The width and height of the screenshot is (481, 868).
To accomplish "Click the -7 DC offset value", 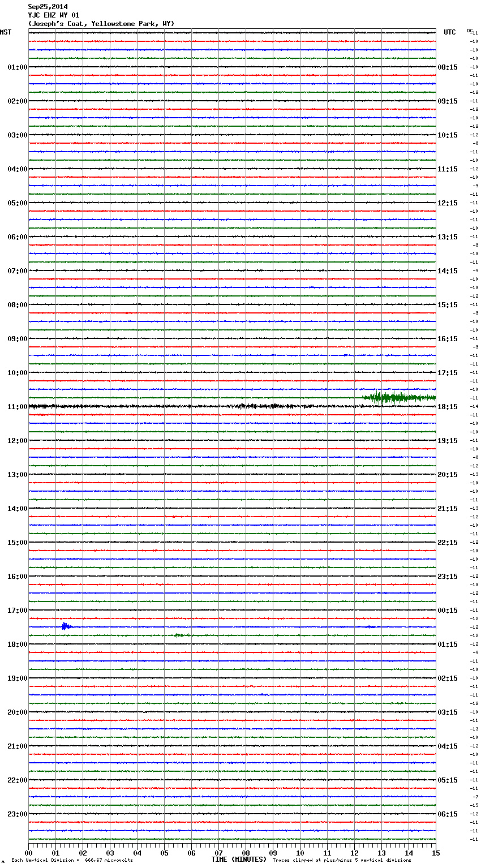I will 475,797.
